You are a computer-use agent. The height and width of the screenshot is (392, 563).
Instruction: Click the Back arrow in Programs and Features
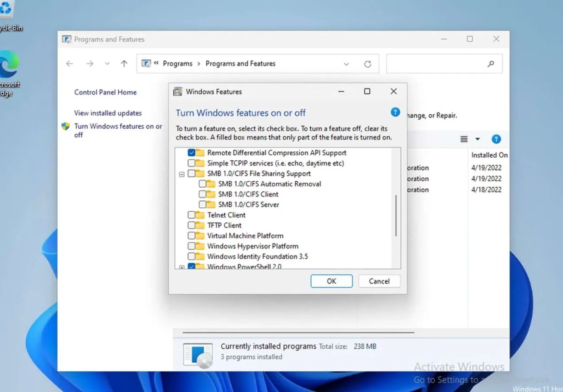click(x=70, y=64)
